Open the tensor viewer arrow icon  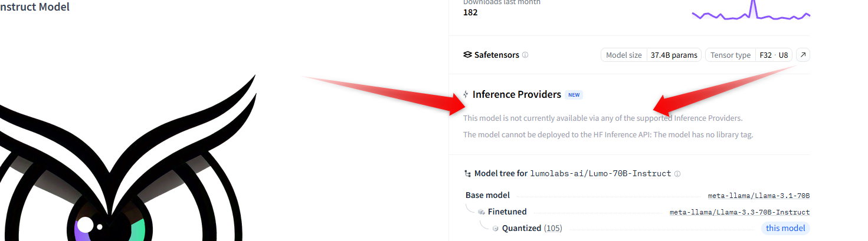pos(803,55)
